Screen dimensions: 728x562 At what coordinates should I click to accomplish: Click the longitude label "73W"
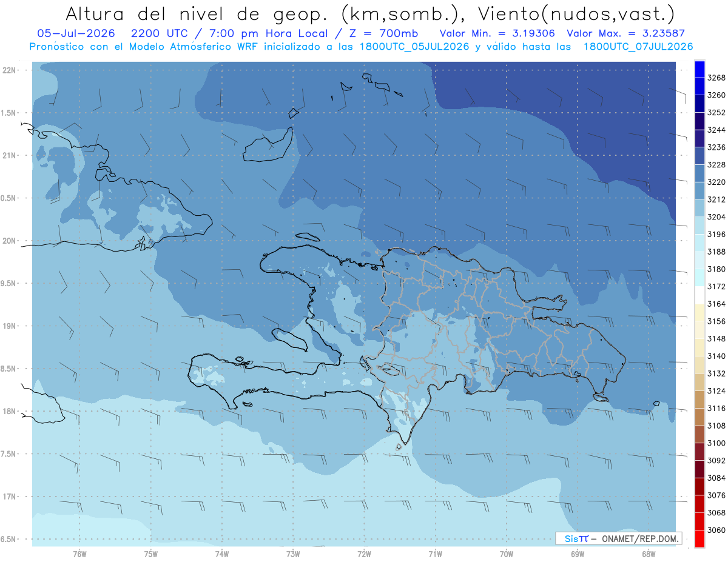[x=293, y=554]
